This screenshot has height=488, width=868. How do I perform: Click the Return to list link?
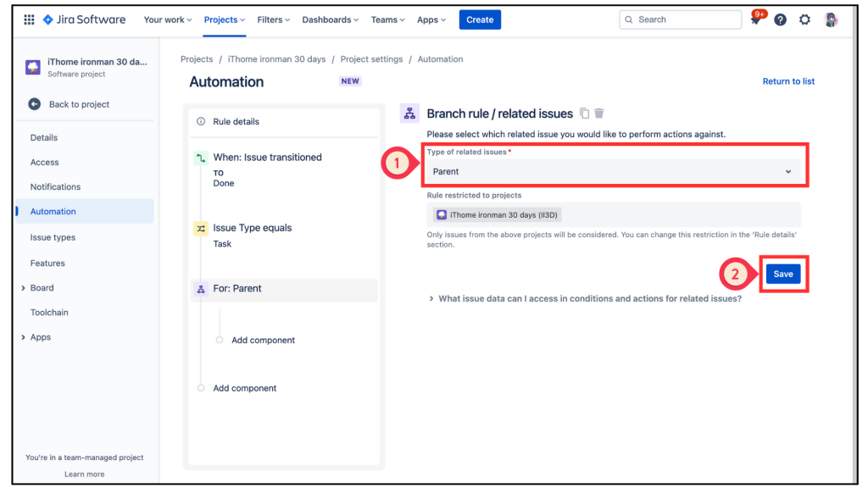pos(788,81)
